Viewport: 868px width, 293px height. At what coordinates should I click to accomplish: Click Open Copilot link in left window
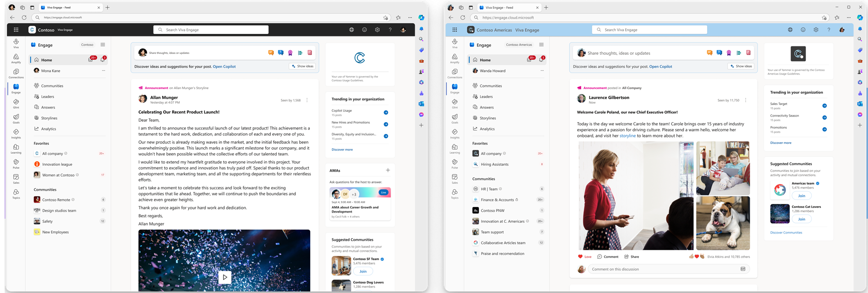[x=224, y=66]
